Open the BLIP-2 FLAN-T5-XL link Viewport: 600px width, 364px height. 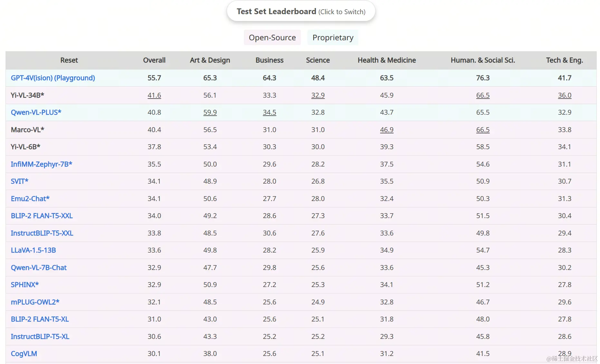tap(40, 319)
